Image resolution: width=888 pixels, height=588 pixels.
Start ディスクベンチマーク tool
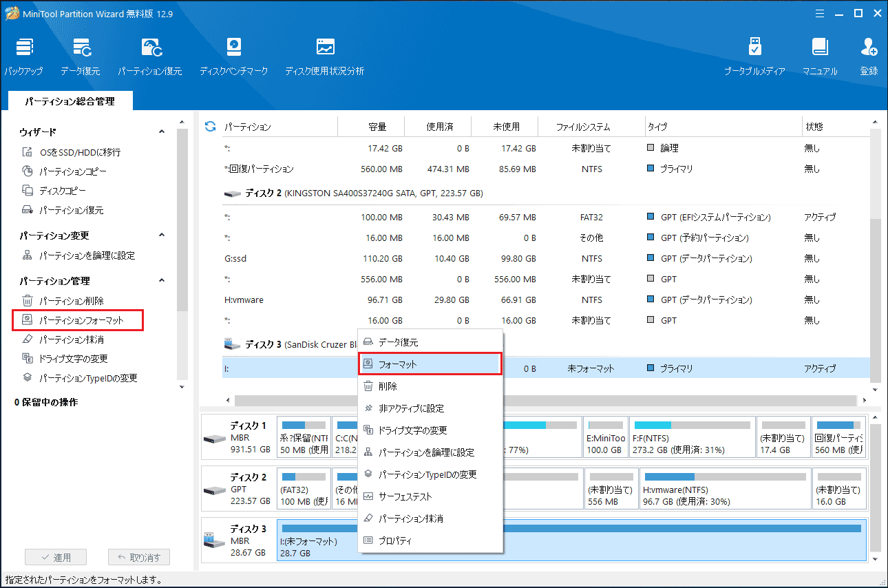point(234,57)
